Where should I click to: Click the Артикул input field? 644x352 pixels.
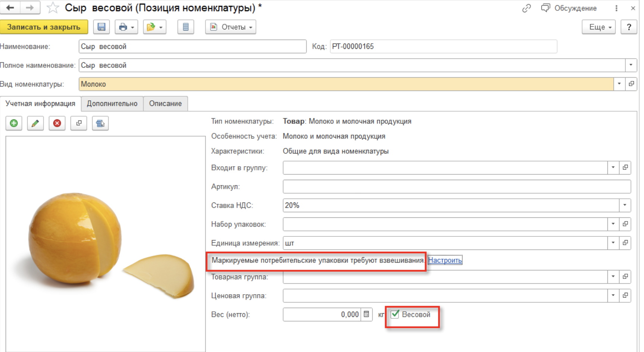coord(456,186)
